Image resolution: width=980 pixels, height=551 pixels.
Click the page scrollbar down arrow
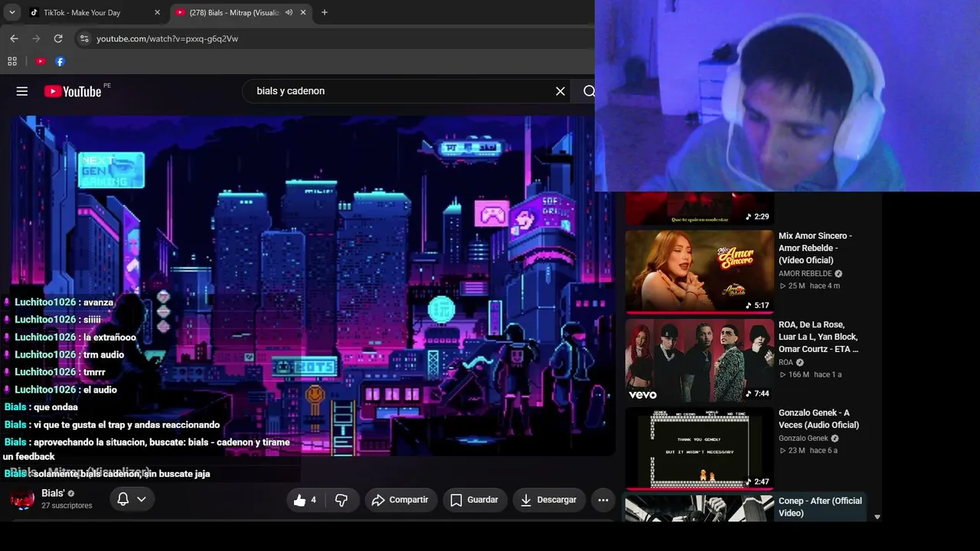pos(877,517)
